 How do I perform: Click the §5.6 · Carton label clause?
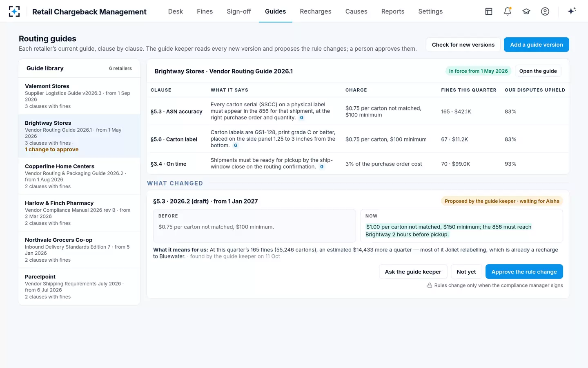coord(174,139)
